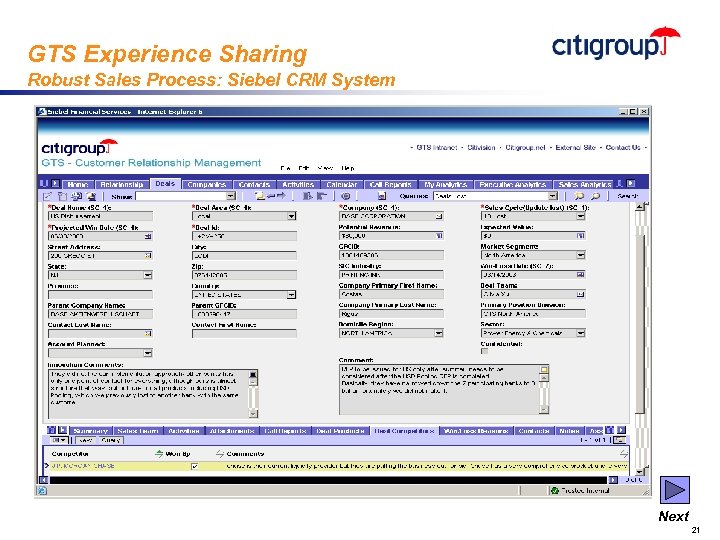Screen dimensions: 720x540
Task: Open the Attachments view tab
Action: pos(232,431)
